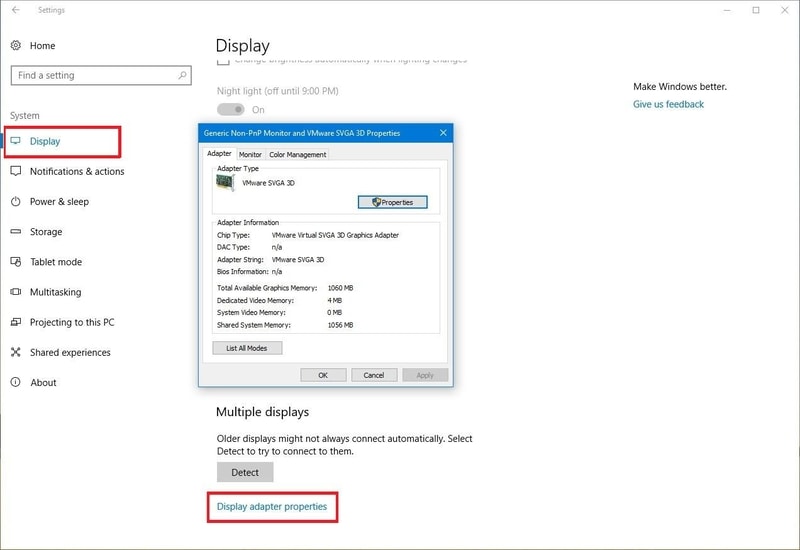Switch to the Adapter tab
Screen dimensions: 800x550
coord(219,154)
